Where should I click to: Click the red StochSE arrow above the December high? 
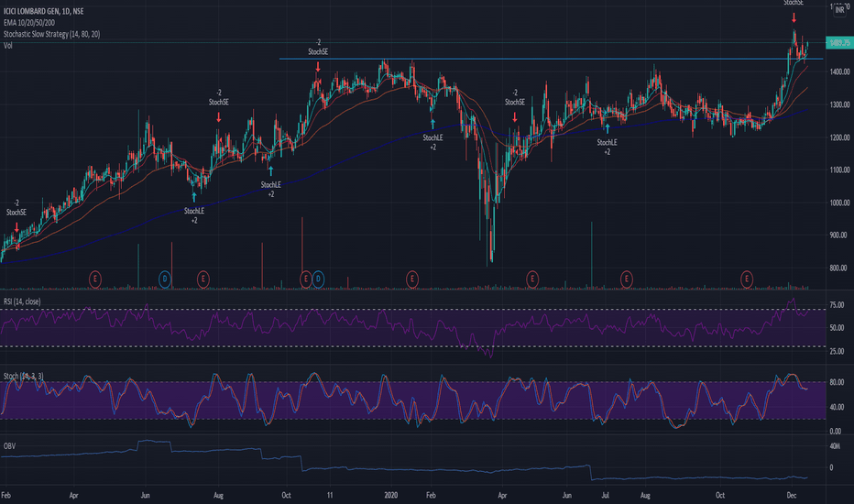(794, 18)
